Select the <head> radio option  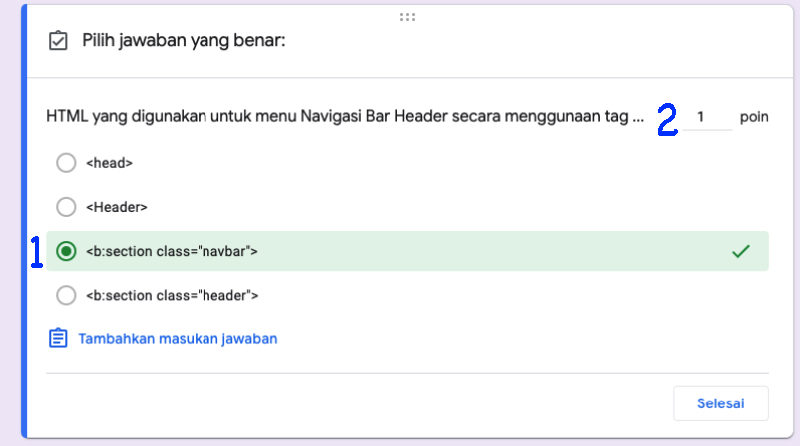(66, 163)
